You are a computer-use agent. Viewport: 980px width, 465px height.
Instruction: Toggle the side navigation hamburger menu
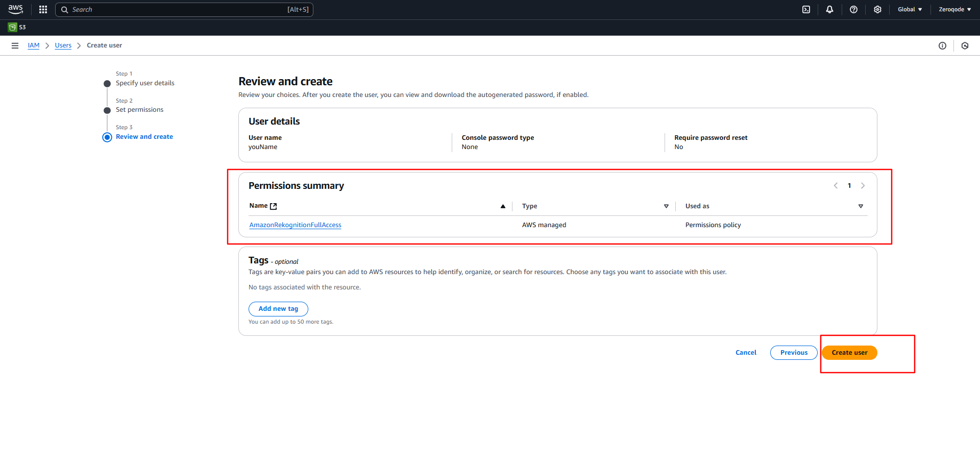pyautogui.click(x=15, y=45)
